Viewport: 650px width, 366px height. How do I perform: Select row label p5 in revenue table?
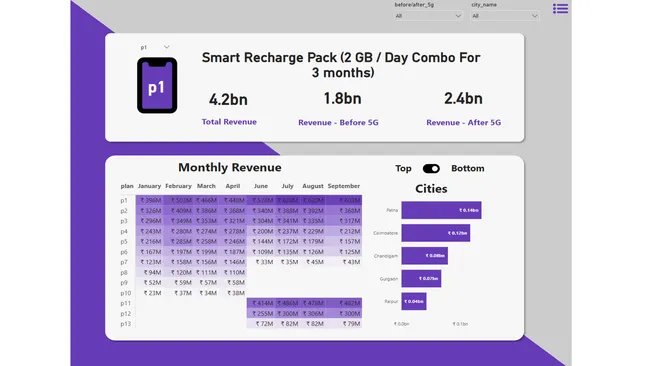point(124,242)
